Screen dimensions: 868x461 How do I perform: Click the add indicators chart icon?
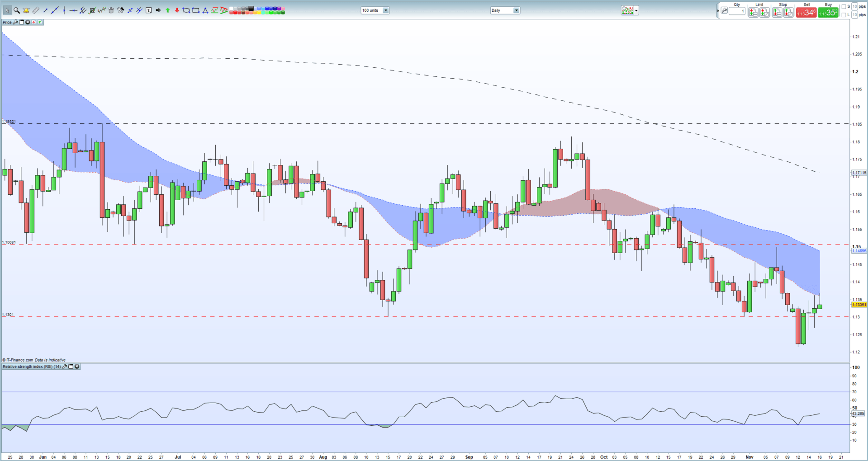pyautogui.click(x=627, y=10)
